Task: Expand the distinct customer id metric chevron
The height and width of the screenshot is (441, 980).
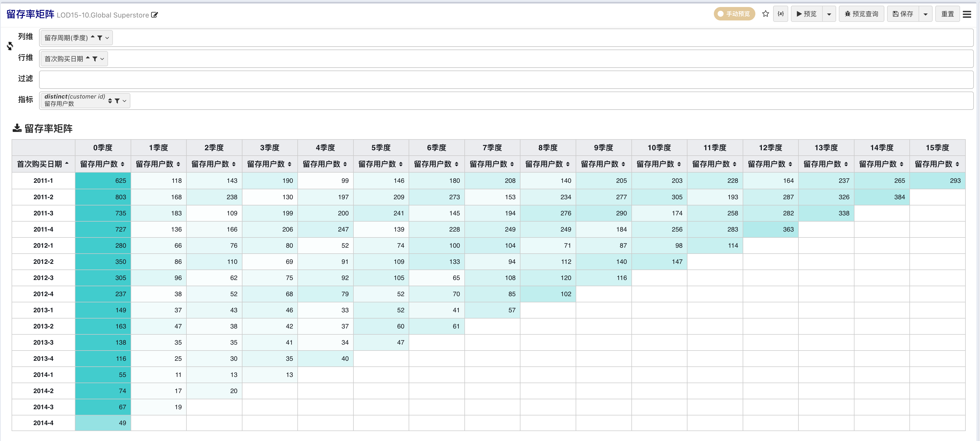Action: 124,101
